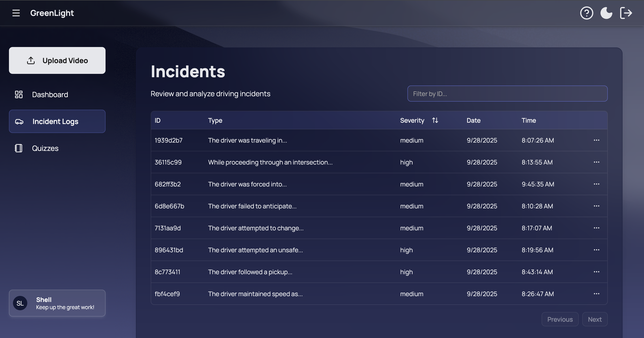The image size is (644, 338).
Task: Open three-dot menu for incident fbf4cef9
Action: point(597,294)
